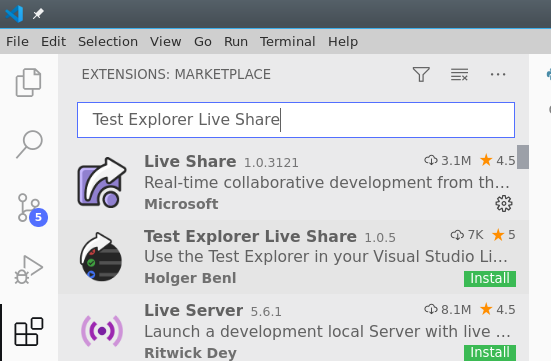Click the 5 star rating on Test Explorer
This screenshot has height=361, width=551.
click(x=504, y=235)
